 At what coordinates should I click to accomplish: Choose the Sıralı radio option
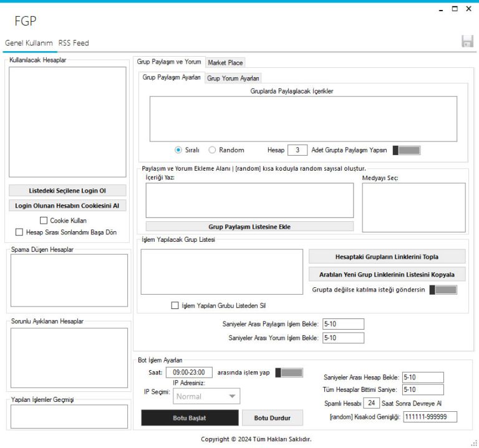pyautogui.click(x=178, y=150)
